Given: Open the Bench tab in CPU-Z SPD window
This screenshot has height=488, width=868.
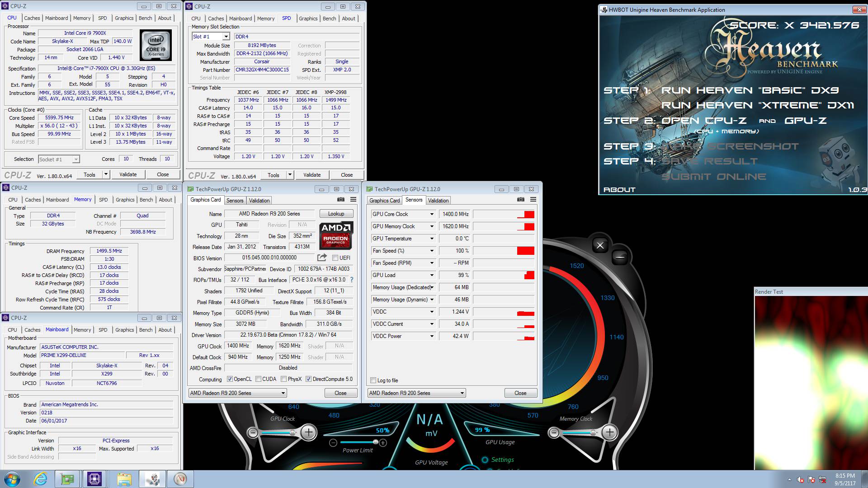Looking at the screenshot, I should (x=329, y=19).
